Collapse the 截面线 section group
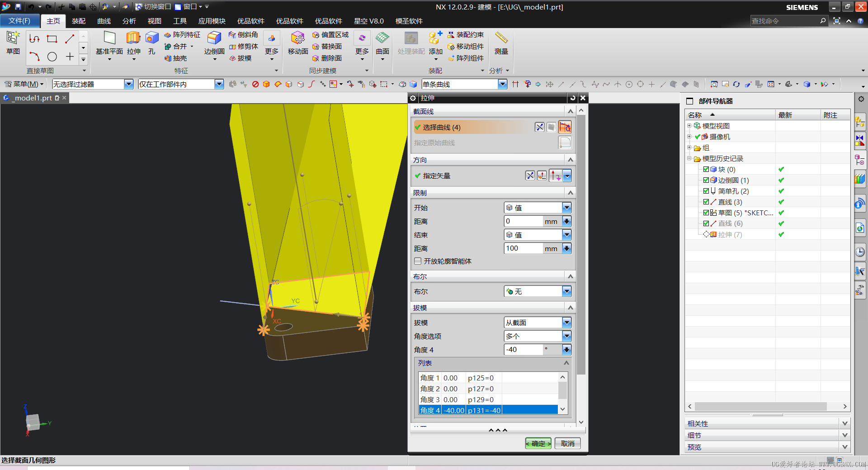 [x=570, y=111]
